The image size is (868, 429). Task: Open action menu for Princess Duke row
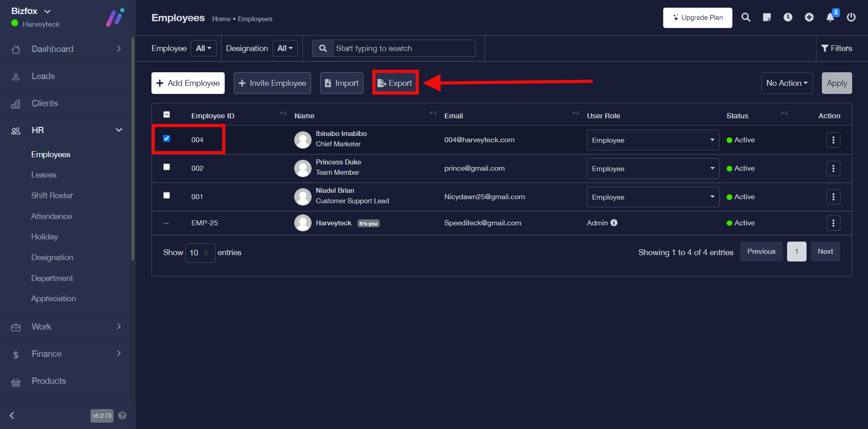pyautogui.click(x=833, y=168)
